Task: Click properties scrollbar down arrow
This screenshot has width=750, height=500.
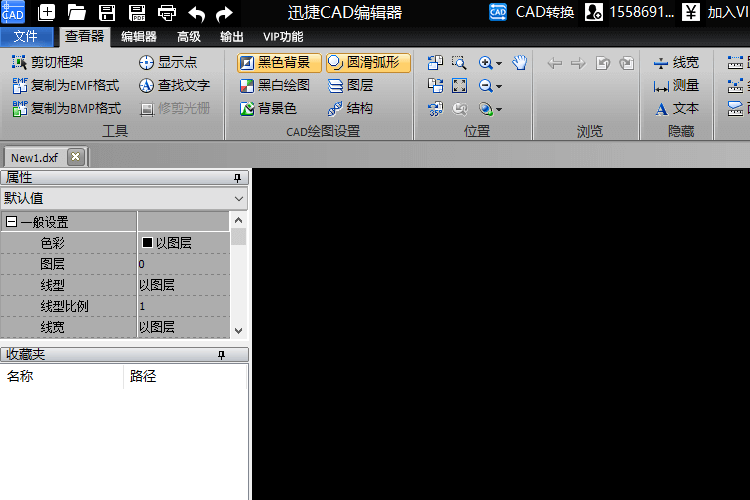Action: point(239,331)
